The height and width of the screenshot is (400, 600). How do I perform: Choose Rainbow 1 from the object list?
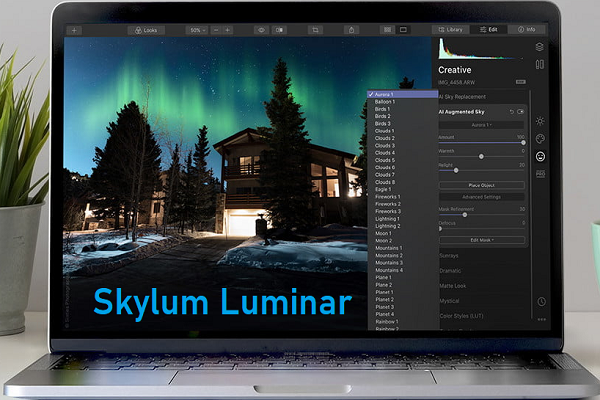403,322
